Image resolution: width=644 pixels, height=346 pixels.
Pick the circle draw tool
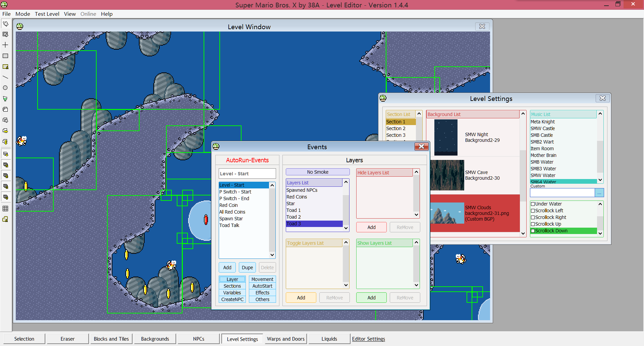pos(5,88)
